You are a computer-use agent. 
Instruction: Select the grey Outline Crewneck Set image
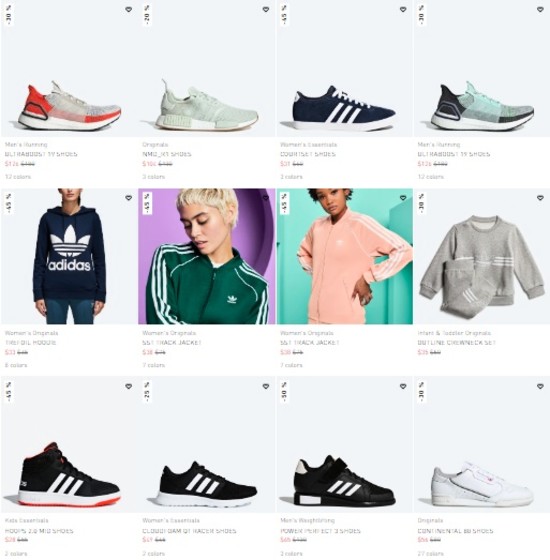tap(482, 256)
